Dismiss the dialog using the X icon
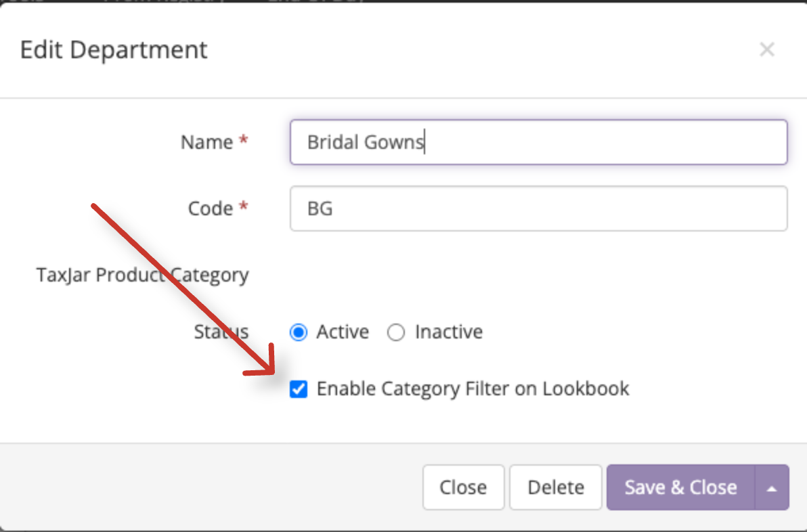Screen dimensions: 807x532 pos(767,49)
